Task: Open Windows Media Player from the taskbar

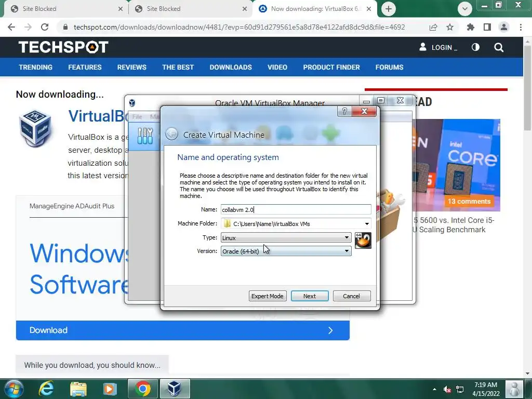Action: [110, 389]
